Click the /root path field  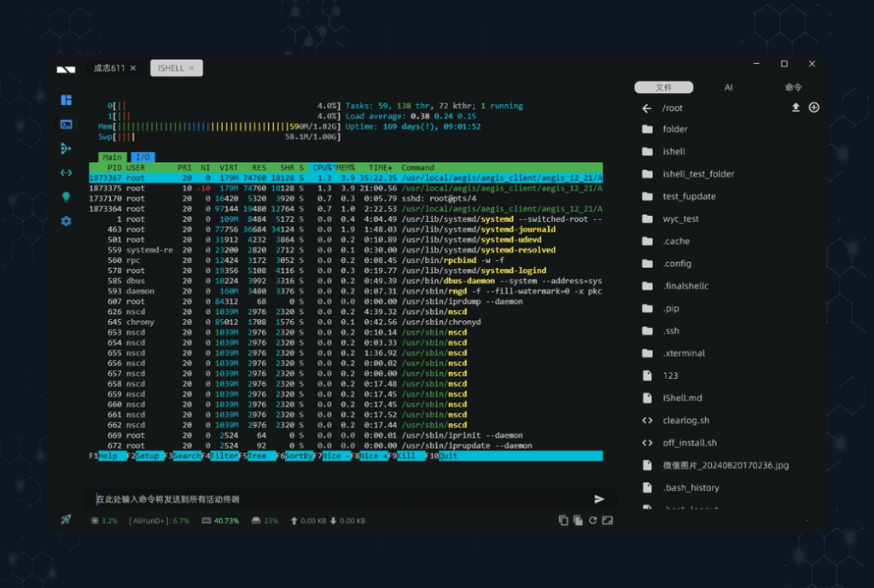point(673,108)
